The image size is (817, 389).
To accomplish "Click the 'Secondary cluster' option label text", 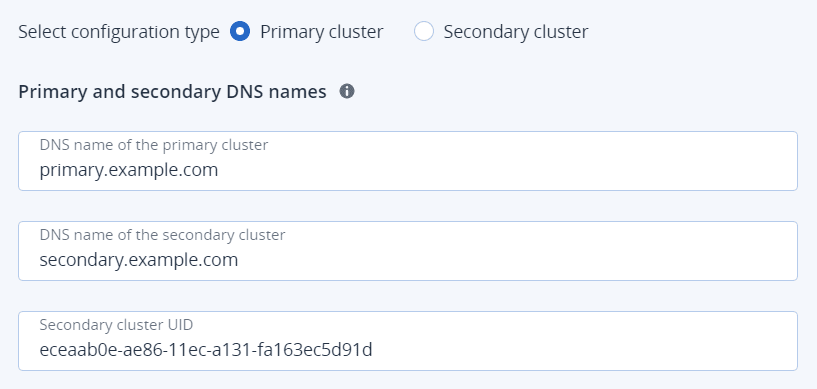I will click(516, 32).
